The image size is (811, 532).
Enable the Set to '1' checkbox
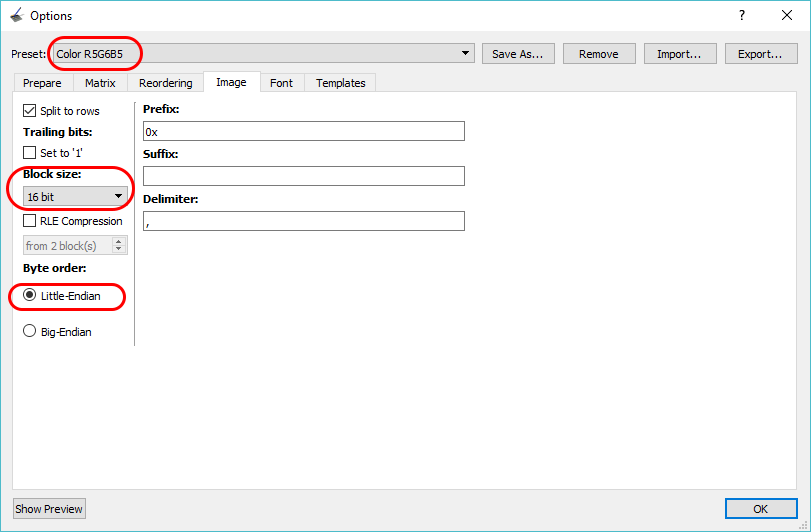30,153
